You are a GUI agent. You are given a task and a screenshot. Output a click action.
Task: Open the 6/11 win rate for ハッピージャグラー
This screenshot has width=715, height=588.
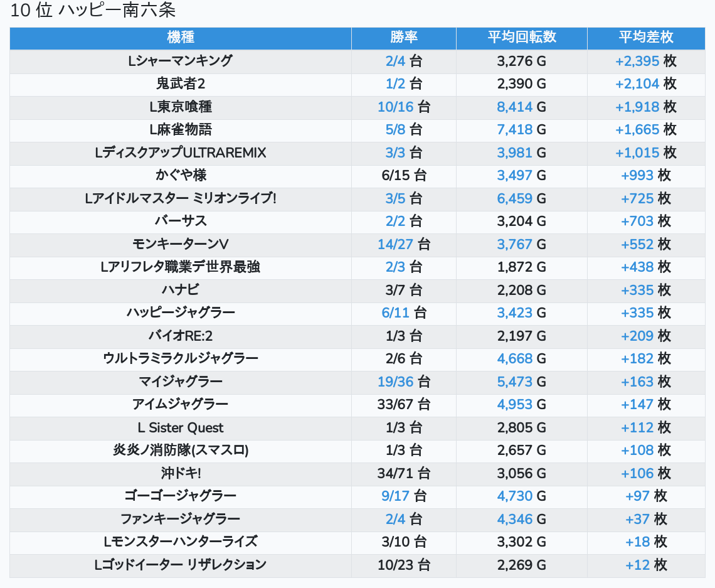[395, 313]
